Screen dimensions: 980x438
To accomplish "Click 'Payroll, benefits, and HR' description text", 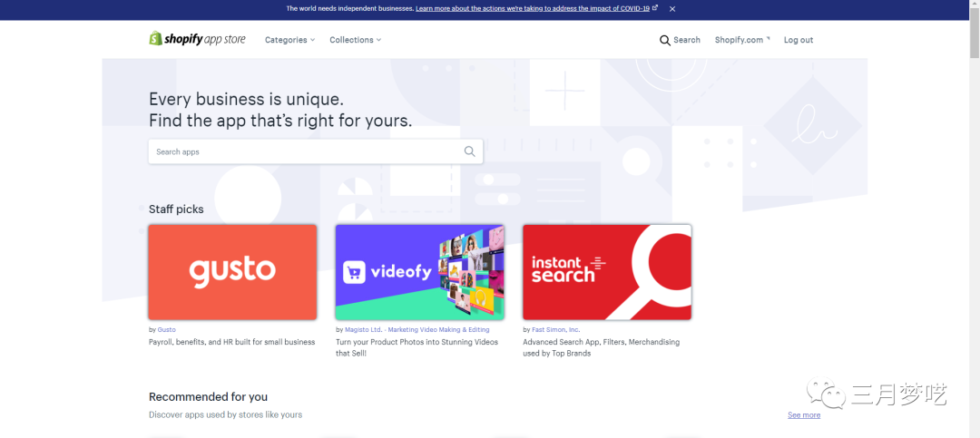I will 232,342.
